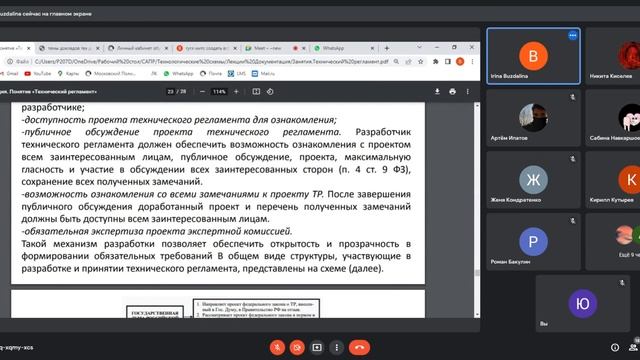Leave the call with red hang-up button
The width and height of the screenshot is (640, 360).
point(359,347)
